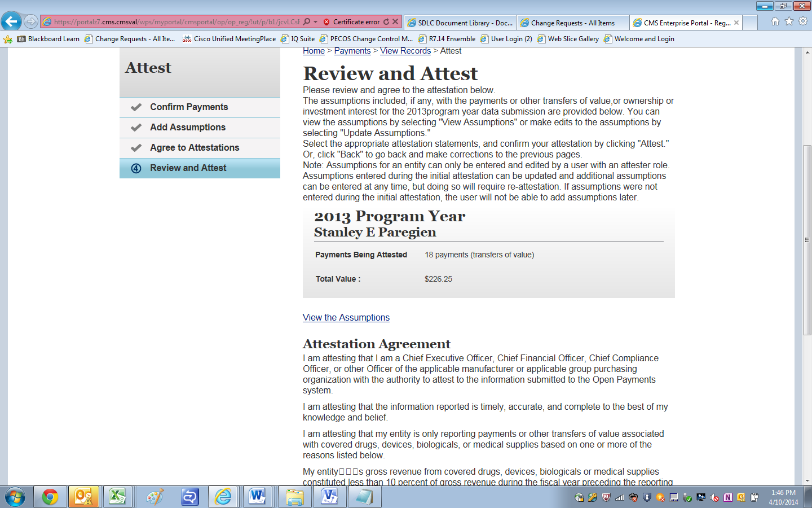Select the Add Assumptions step
The height and width of the screenshot is (508, 812).
coord(200,128)
